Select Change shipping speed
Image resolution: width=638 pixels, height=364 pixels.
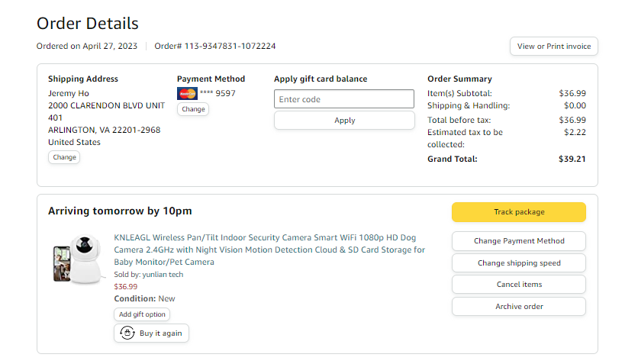coord(519,263)
